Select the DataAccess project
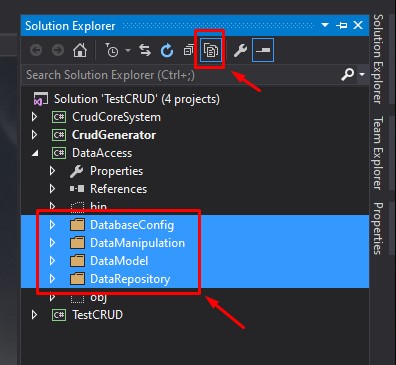The height and width of the screenshot is (365, 396). pos(102,153)
